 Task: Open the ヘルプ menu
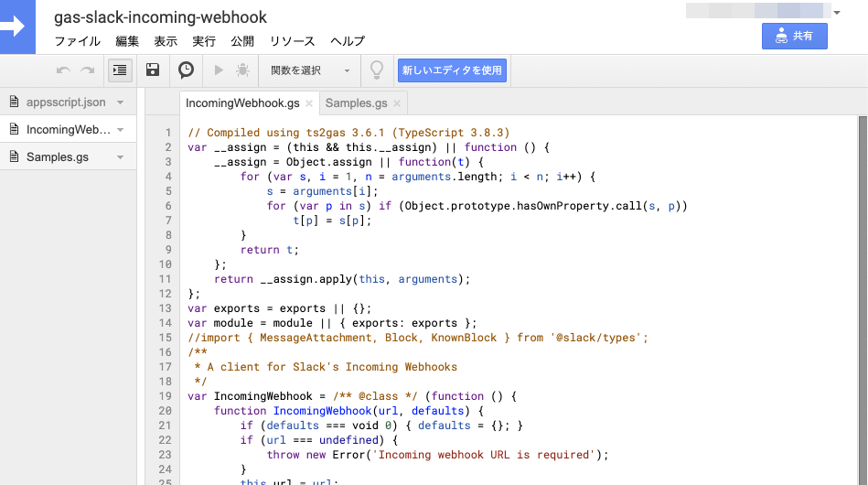pos(348,41)
